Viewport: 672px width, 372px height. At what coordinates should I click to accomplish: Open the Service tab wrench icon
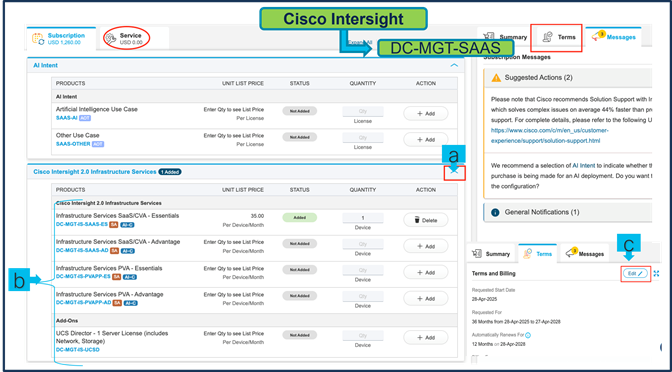[x=111, y=39]
